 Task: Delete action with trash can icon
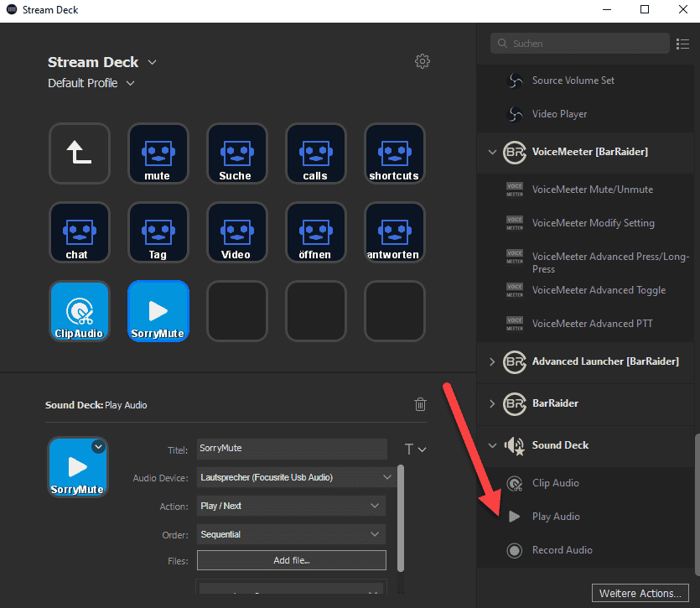420,404
